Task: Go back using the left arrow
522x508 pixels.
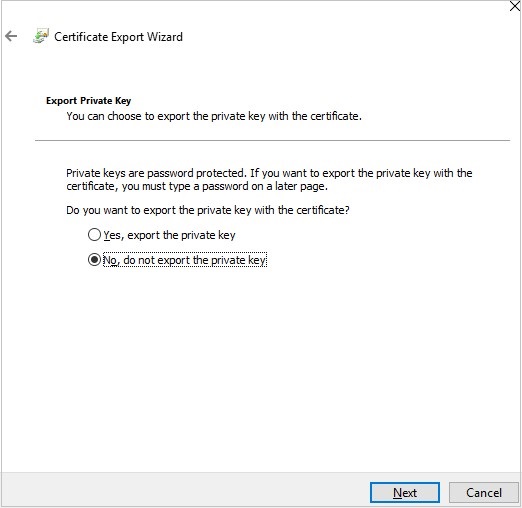Action: (x=11, y=36)
